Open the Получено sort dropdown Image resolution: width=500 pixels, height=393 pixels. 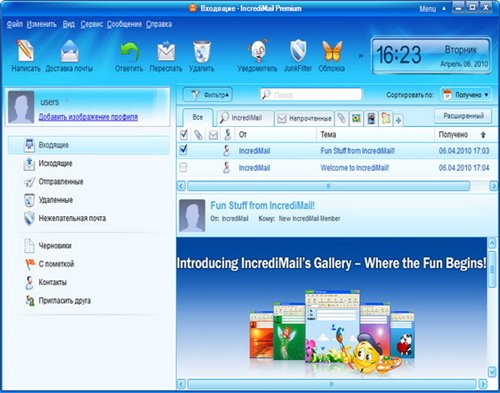(466, 95)
